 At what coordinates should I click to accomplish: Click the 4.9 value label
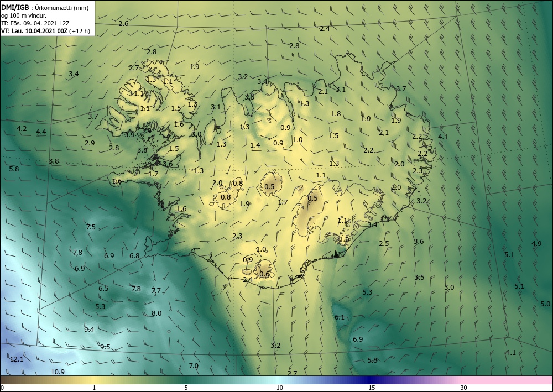pos(536,244)
